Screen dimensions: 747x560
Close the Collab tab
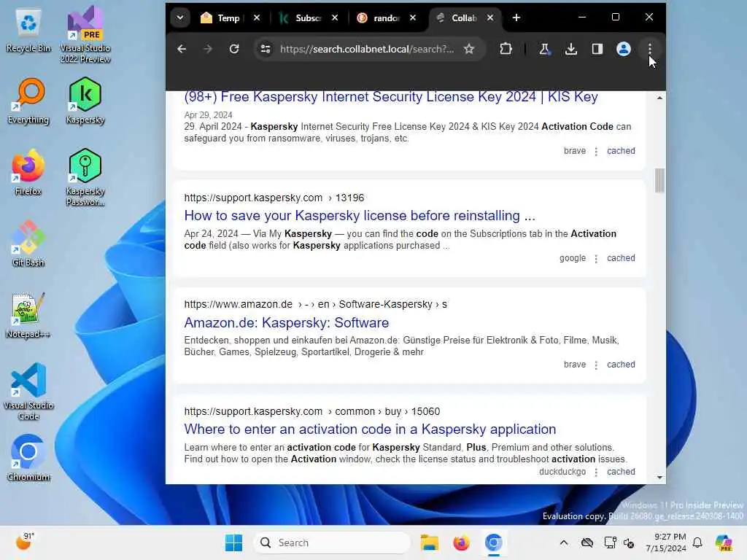(490, 17)
